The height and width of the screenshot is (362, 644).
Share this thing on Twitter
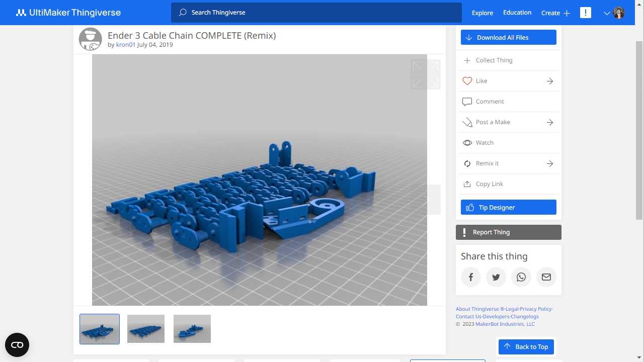[x=496, y=277]
